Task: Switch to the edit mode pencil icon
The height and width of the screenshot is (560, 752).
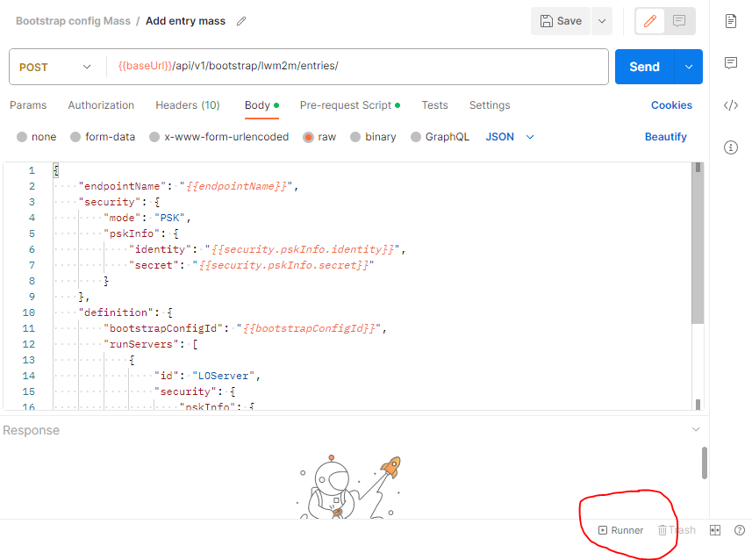Action: click(650, 21)
